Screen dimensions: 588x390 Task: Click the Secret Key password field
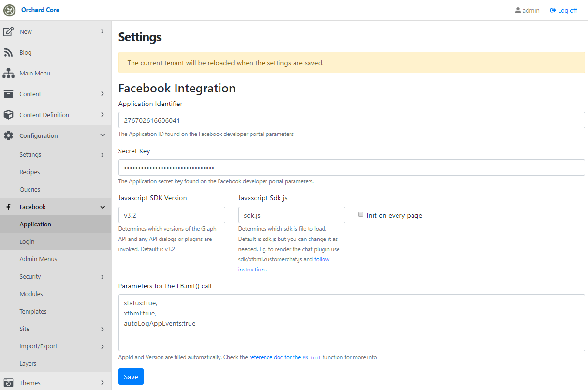[352, 167]
